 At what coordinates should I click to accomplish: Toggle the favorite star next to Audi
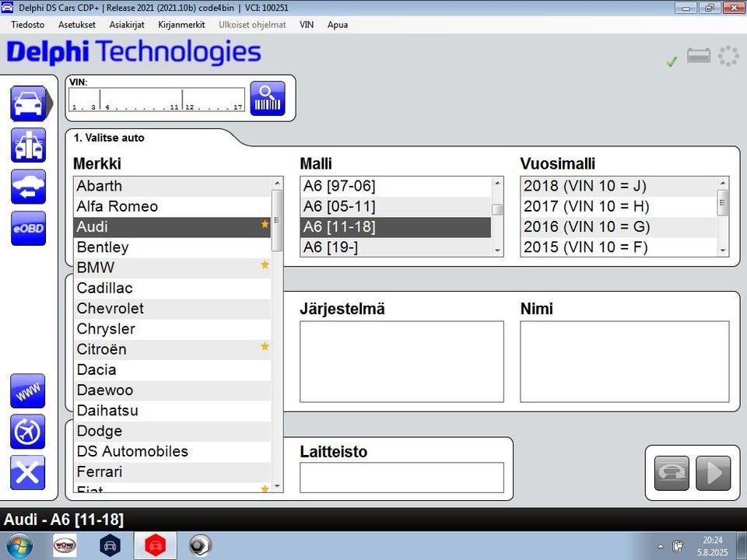pyautogui.click(x=265, y=224)
